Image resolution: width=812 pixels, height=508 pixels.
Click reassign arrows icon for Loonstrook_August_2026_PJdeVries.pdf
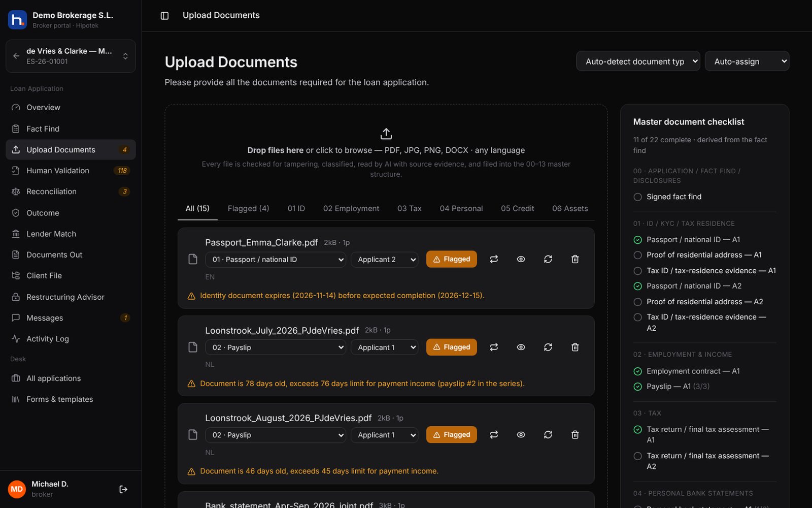coord(494,435)
